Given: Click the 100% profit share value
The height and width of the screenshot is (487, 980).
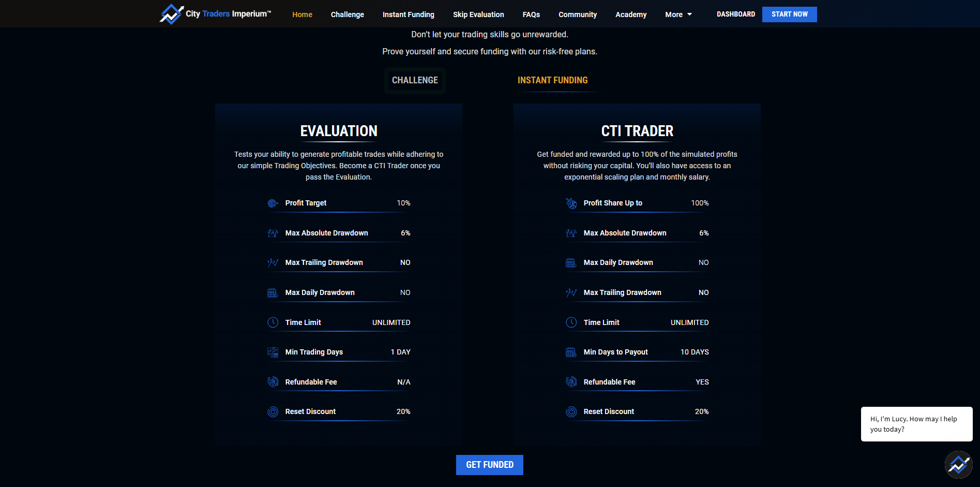Looking at the screenshot, I should click(700, 203).
